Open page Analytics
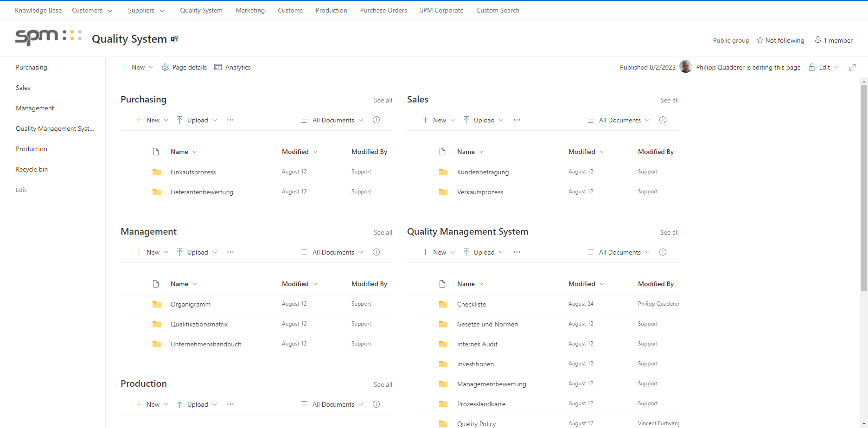The height and width of the screenshot is (428, 868). (232, 67)
